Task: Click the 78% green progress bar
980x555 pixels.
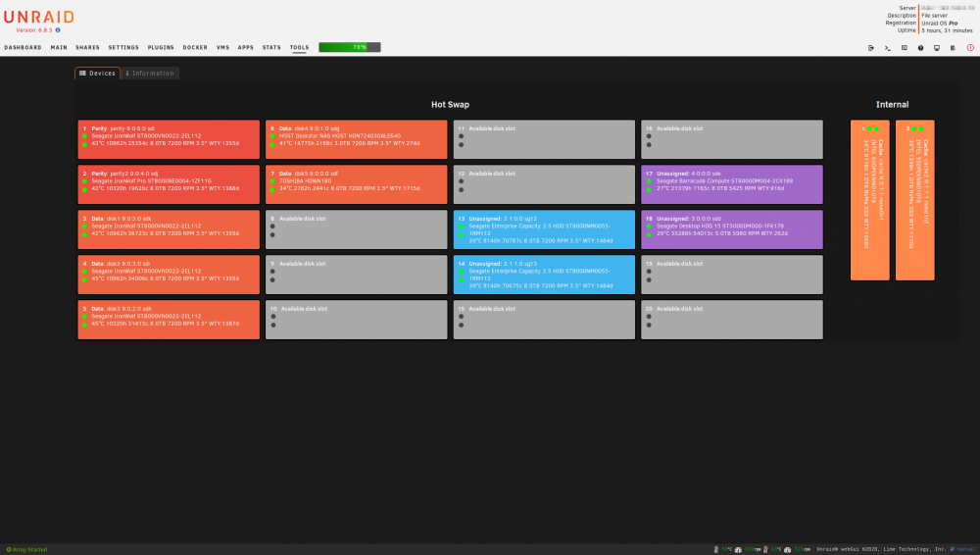Action: pyautogui.click(x=350, y=47)
